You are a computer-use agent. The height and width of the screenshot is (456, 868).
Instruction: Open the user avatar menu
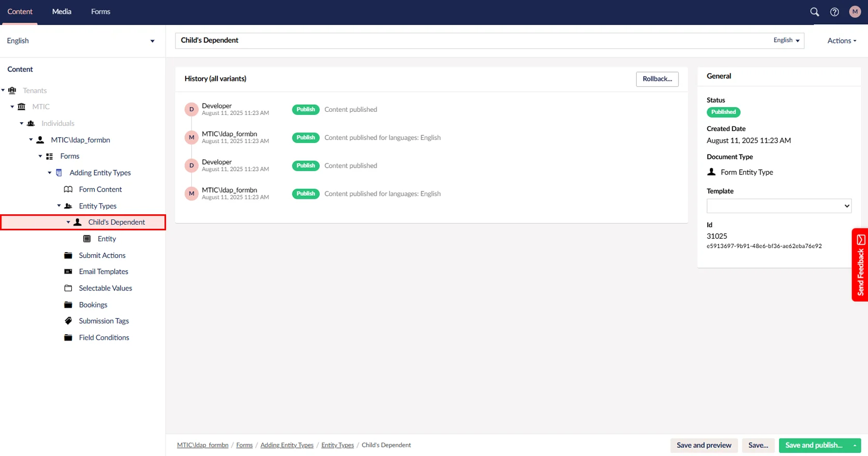(855, 12)
